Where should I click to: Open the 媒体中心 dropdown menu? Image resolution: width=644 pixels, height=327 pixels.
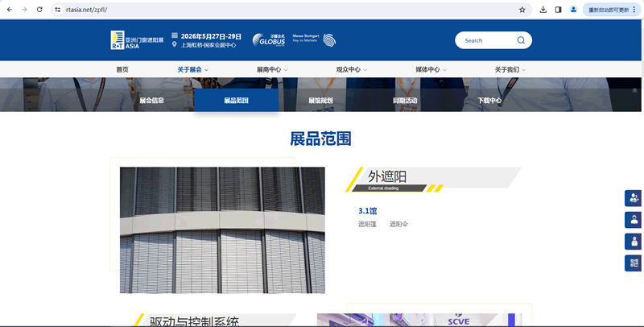tap(431, 70)
